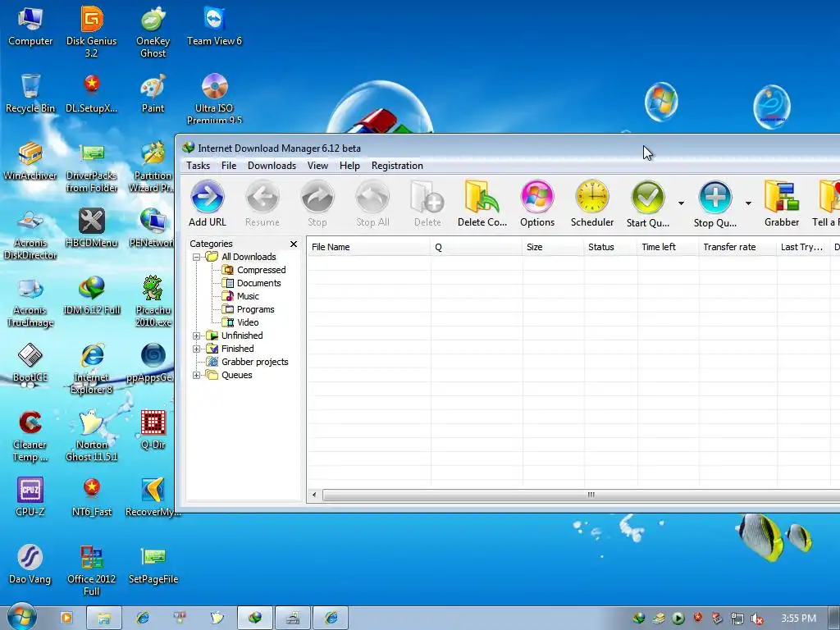Open the Downloads menu

[x=272, y=166]
